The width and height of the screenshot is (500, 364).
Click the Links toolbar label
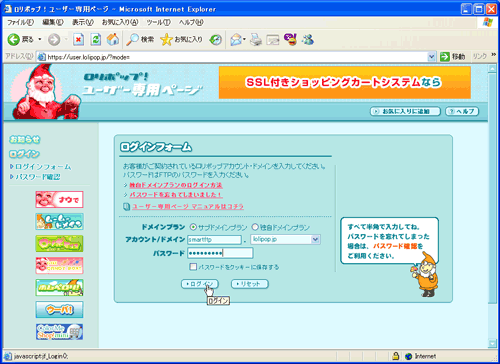[480, 57]
